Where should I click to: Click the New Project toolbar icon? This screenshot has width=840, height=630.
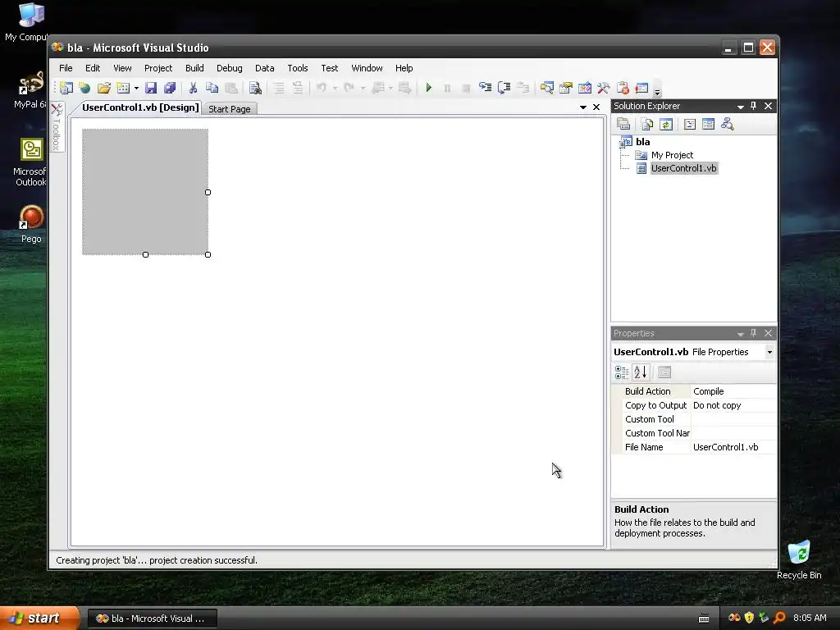click(x=66, y=88)
